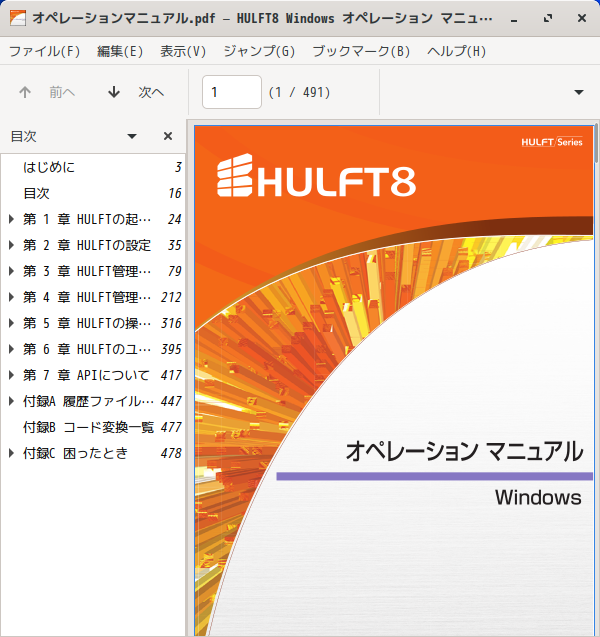Expand the 第 7 章 APIについて chapter

pos(11,375)
